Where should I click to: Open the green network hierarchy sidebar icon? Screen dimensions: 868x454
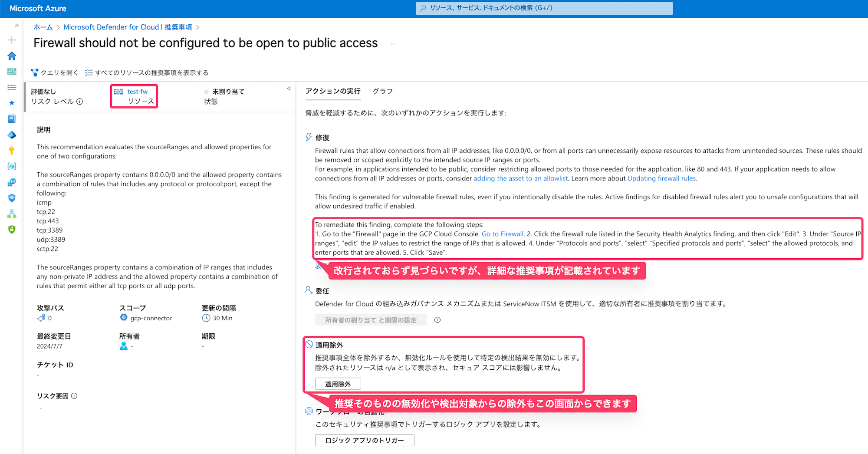12,214
